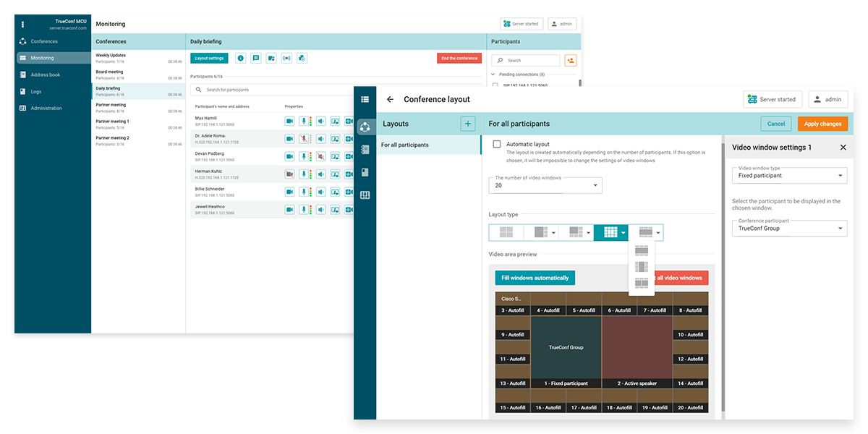The height and width of the screenshot is (434, 868).
Task: Click Fill windows automatically button
Action: click(x=535, y=278)
